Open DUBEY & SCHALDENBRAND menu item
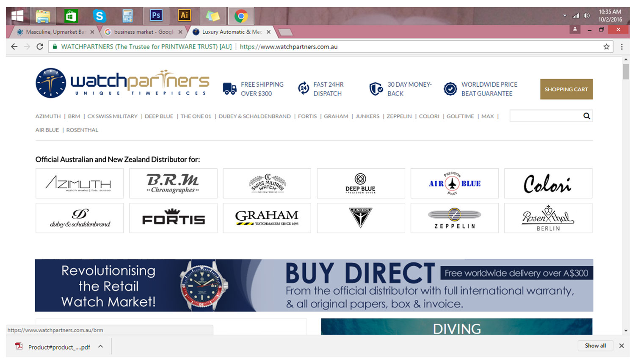The height and width of the screenshot is (364, 635). point(254,116)
